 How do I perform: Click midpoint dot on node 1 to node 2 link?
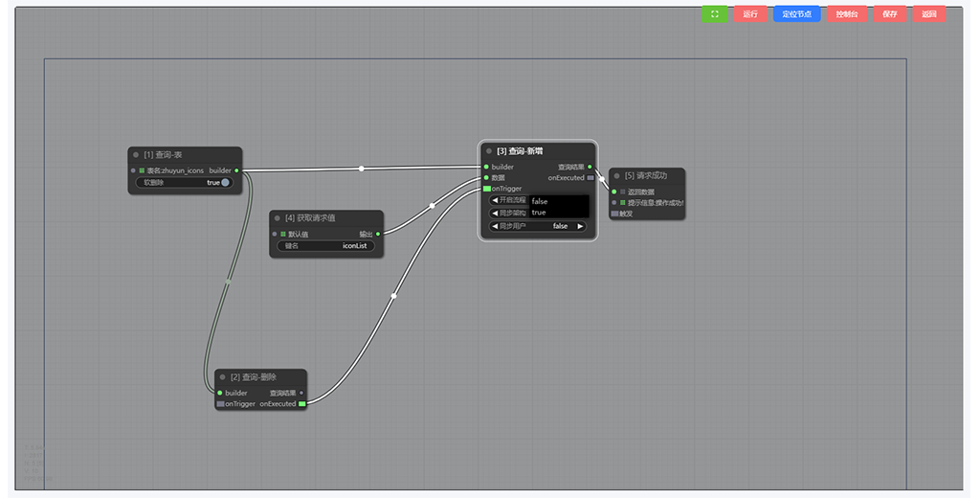click(x=228, y=282)
